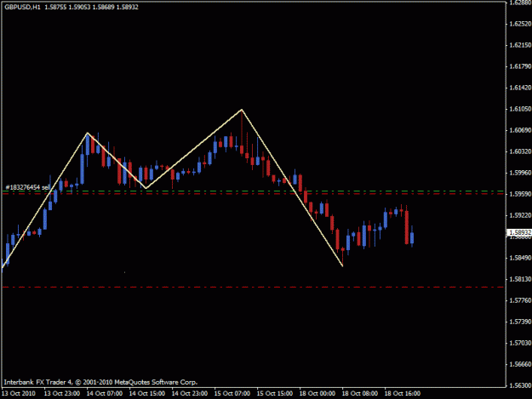This screenshot has width=532, height=399.
Task: Click the 14 Oct 07:00 time label
Action: (x=105, y=394)
